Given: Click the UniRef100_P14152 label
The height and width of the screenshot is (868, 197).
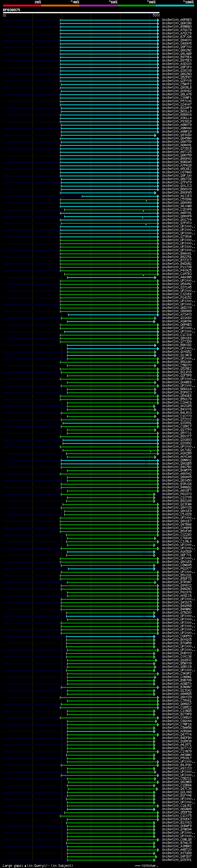Looking at the screenshot, I should click(177, 297).
